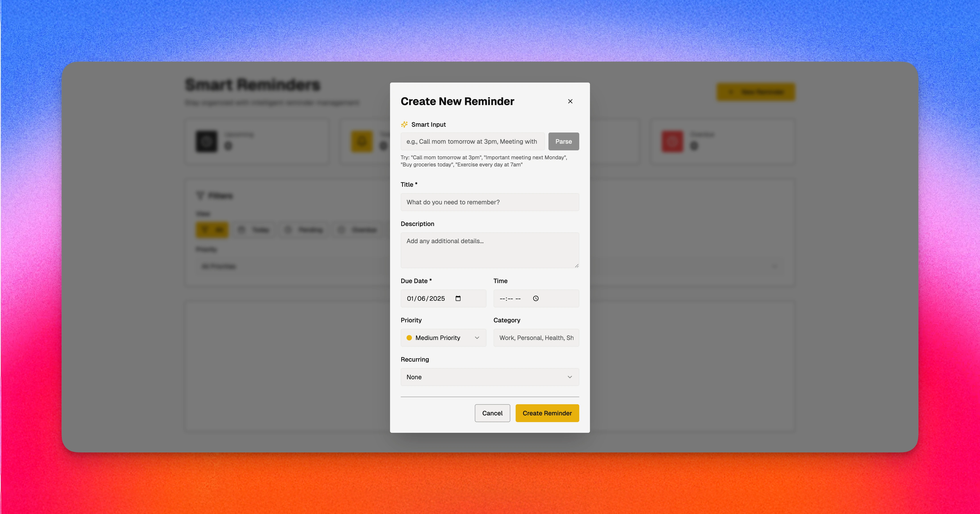Click the New Reminder button behind the dialog
The width and height of the screenshot is (980, 514).
(756, 92)
